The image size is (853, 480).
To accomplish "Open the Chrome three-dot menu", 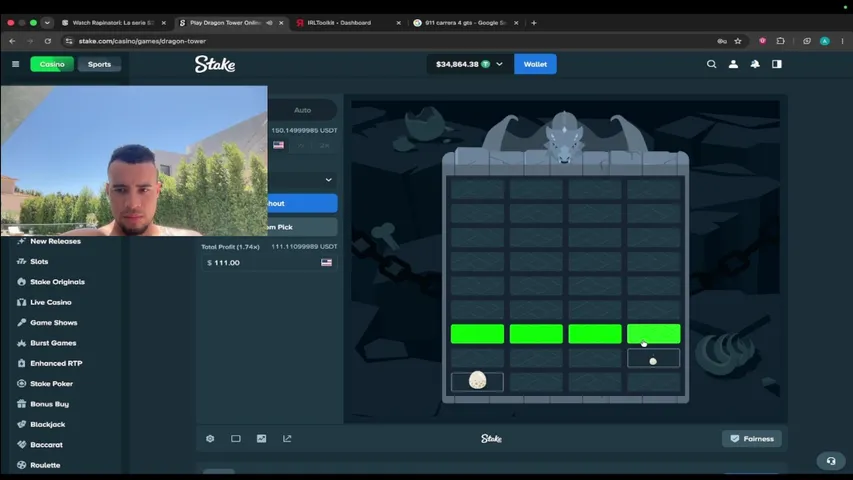I will click(x=842, y=41).
